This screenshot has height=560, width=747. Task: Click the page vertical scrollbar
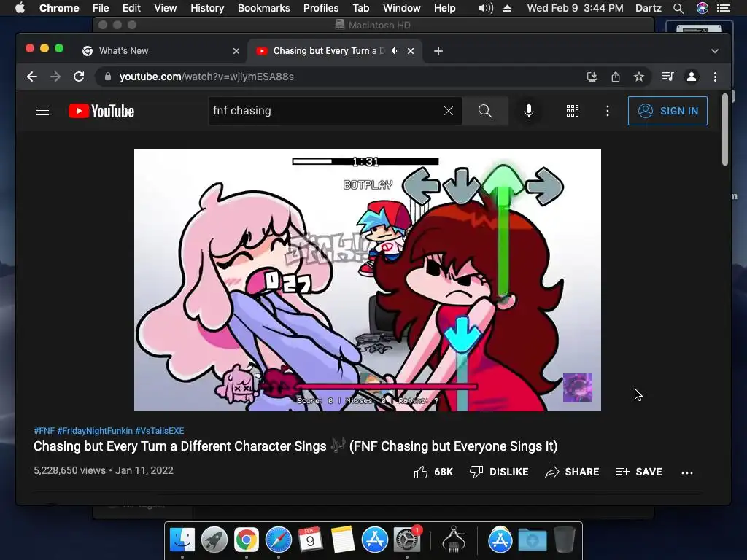click(x=725, y=130)
